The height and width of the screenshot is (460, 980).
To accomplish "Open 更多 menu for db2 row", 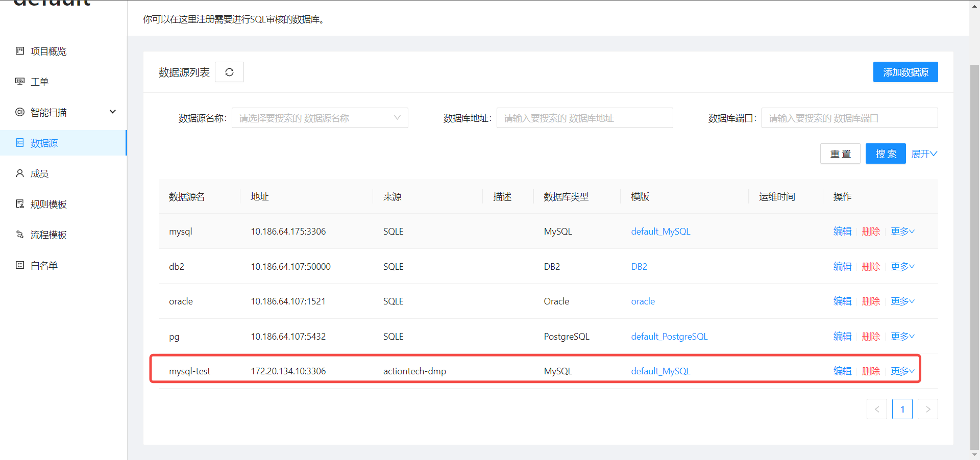I will point(902,266).
